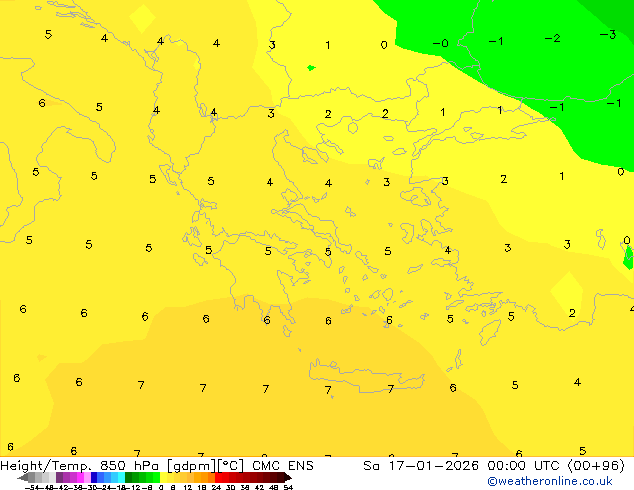Click the 'Height/Temp. 850 hPa' title text

pyautogui.click(x=80, y=466)
